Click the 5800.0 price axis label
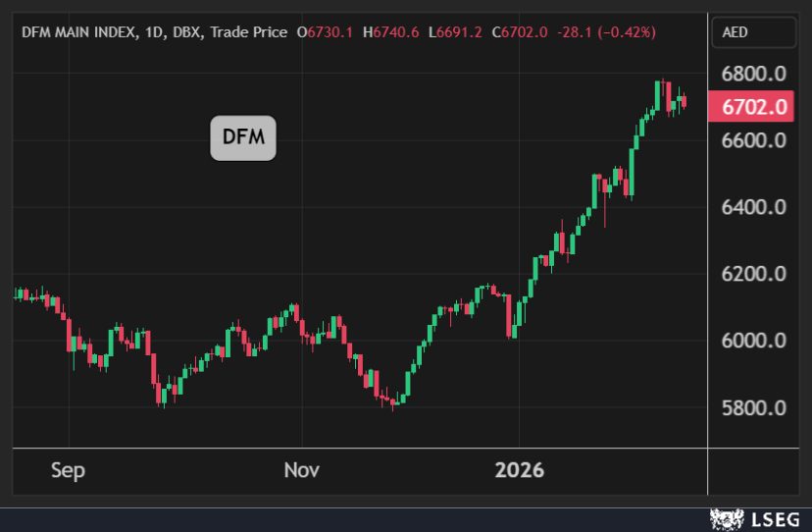 tap(754, 408)
